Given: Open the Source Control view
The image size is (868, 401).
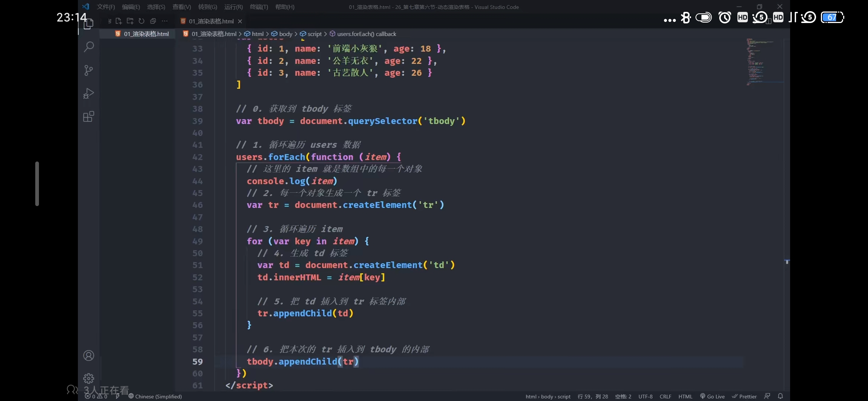Looking at the screenshot, I should (89, 70).
